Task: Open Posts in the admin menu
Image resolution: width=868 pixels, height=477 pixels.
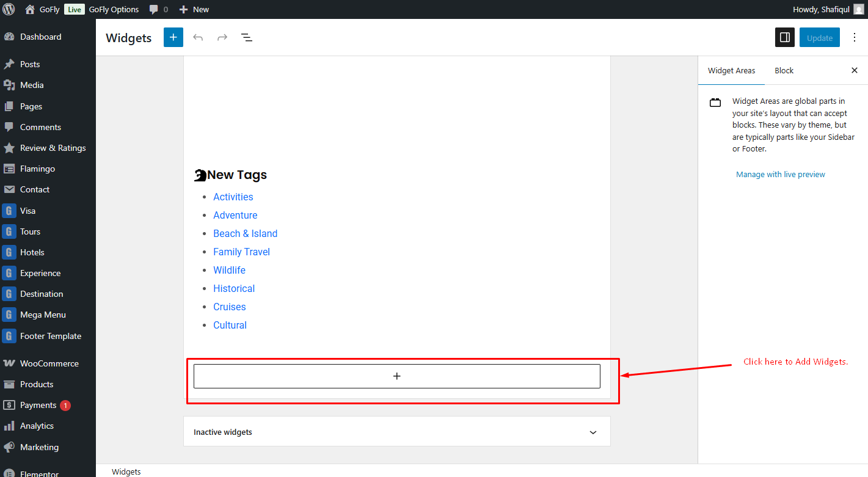Action: click(48, 64)
